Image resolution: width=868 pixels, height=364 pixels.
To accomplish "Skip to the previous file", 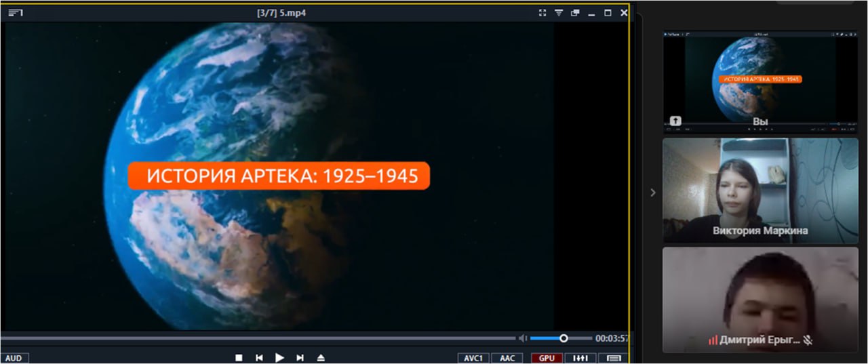I will click(259, 358).
